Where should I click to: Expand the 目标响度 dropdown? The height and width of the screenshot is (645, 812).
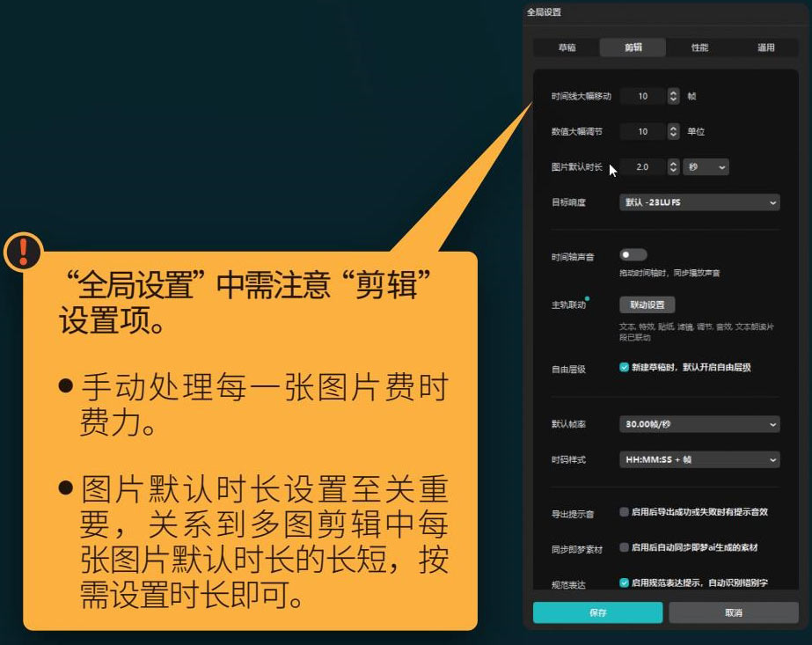[699, 202]
